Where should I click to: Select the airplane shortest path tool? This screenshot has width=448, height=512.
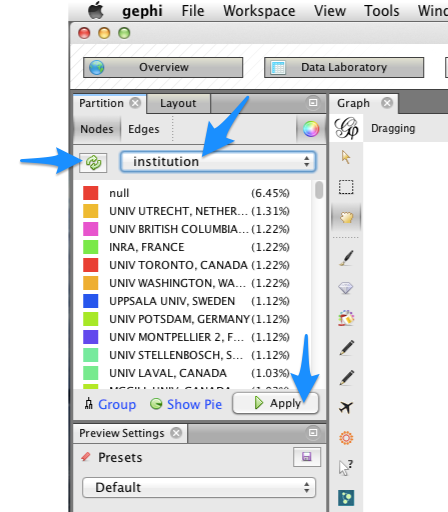346,407
